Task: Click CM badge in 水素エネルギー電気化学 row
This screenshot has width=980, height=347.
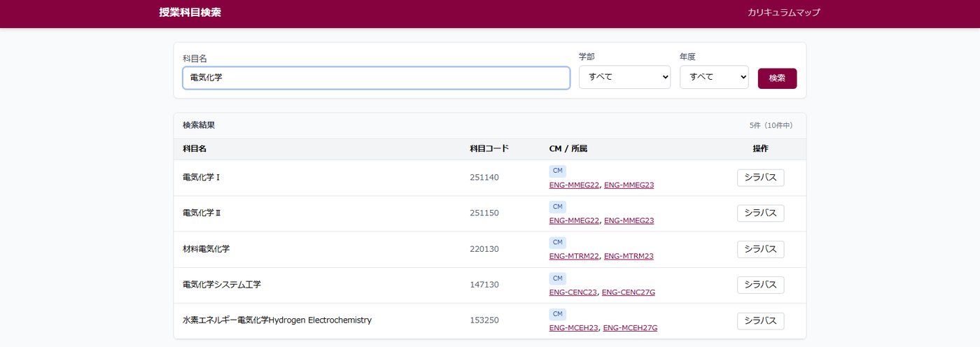Action: (x=558, y=313)
